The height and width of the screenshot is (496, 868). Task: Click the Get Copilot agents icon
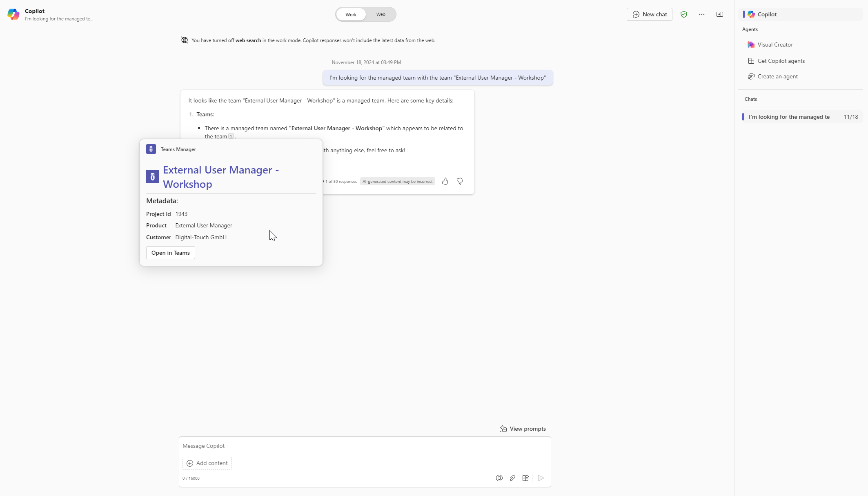tap(751, 60)
